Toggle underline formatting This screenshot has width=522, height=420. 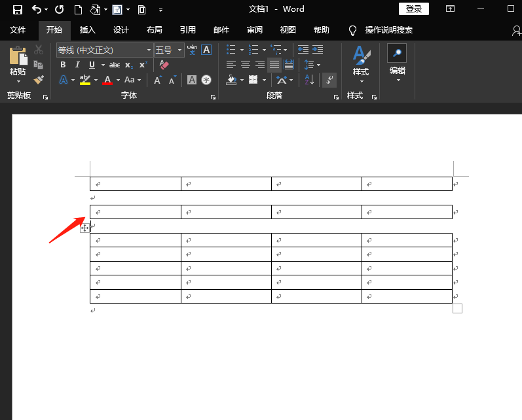[92, 65]
